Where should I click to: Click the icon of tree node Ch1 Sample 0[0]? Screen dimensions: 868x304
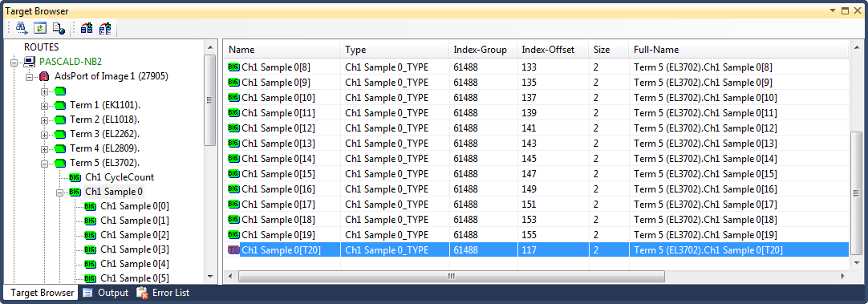tap(90, 206)
